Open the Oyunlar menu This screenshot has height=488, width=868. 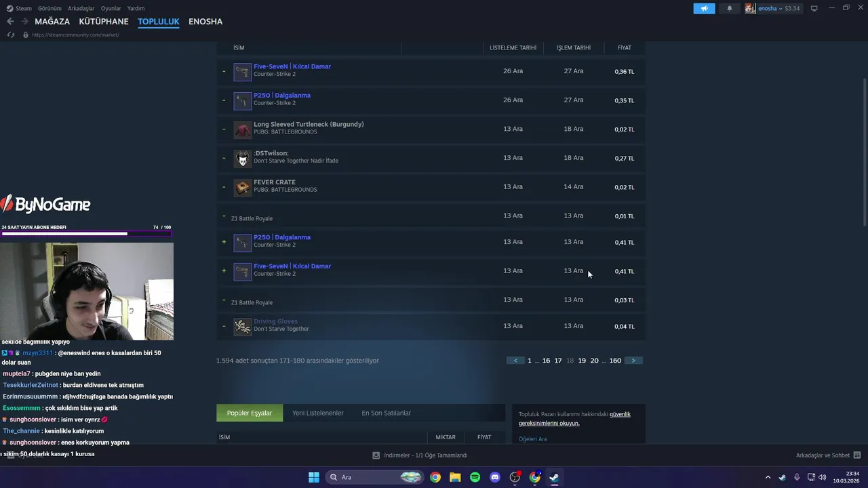pos(111,8)
